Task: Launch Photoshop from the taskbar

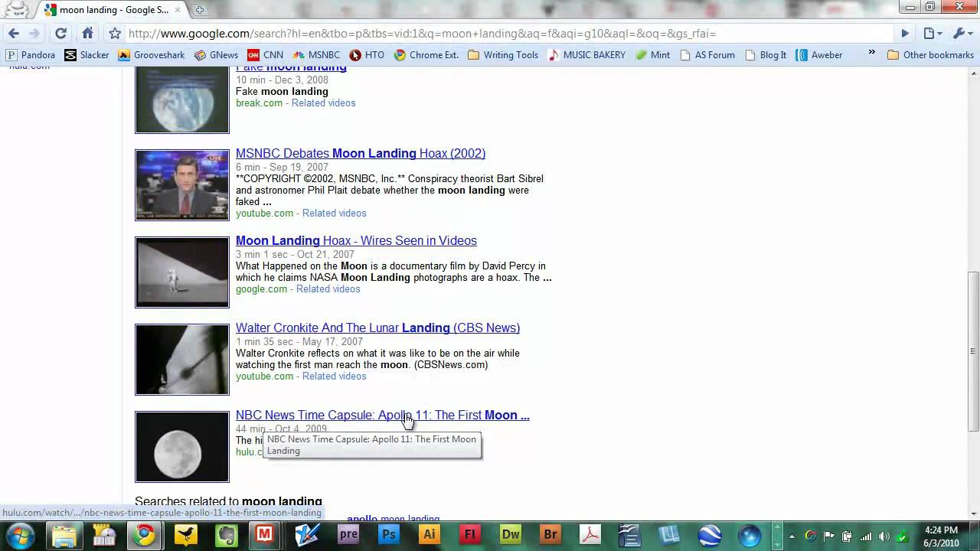Action: coord(389,535)
